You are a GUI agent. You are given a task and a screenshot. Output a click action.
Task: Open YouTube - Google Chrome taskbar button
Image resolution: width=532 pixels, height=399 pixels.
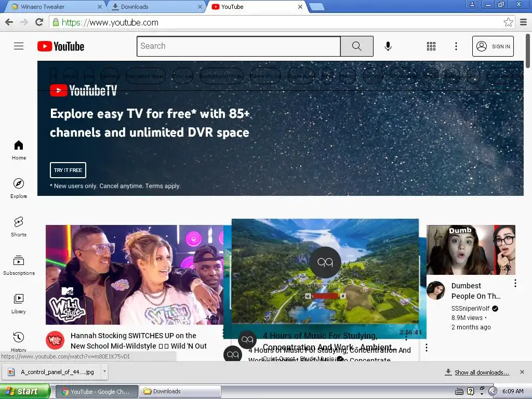pos(96,392)
